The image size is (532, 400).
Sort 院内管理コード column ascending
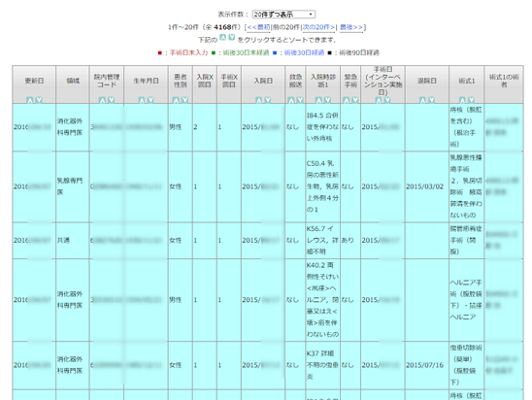pyautogui.click(x=102, y=100)
